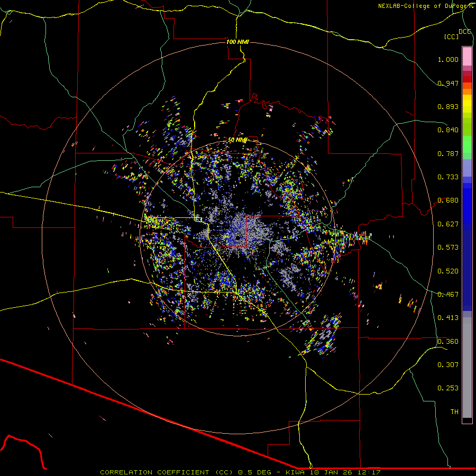
Task: Click the 0.947 color scale label
Action: click(x=448, y=83)
